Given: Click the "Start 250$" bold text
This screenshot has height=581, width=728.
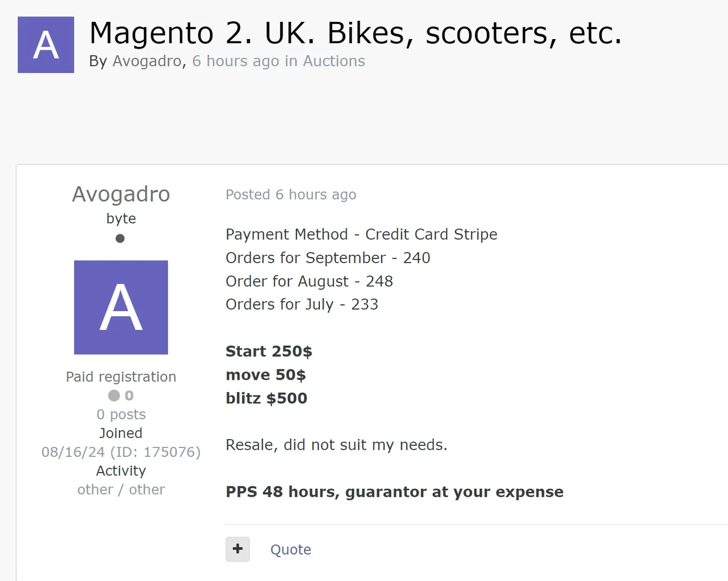Looking at the screenshot, I should pos(269,351).
